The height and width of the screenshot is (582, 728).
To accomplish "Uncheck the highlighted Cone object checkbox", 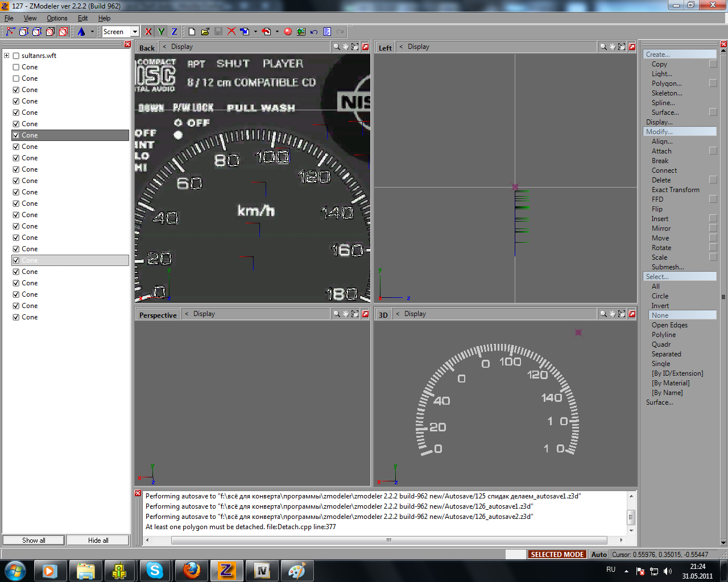I will pos(16,135).
